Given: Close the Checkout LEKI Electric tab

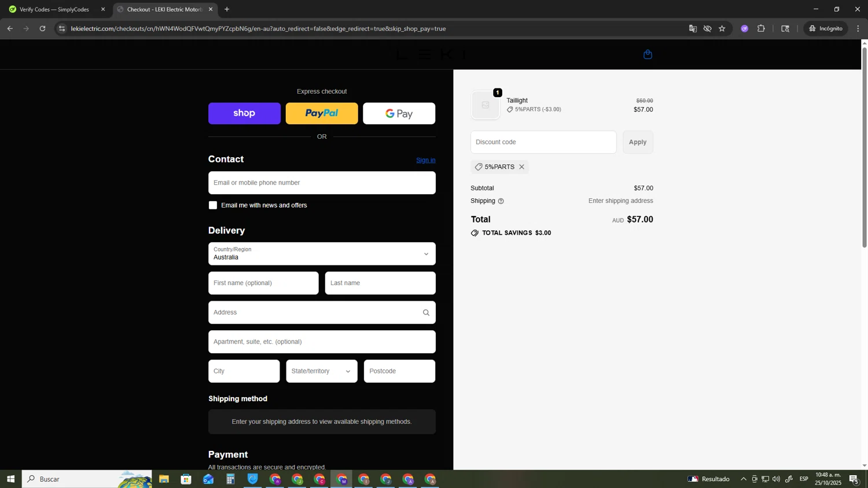Looking at the screenshot, I should [x=211, y=9].
